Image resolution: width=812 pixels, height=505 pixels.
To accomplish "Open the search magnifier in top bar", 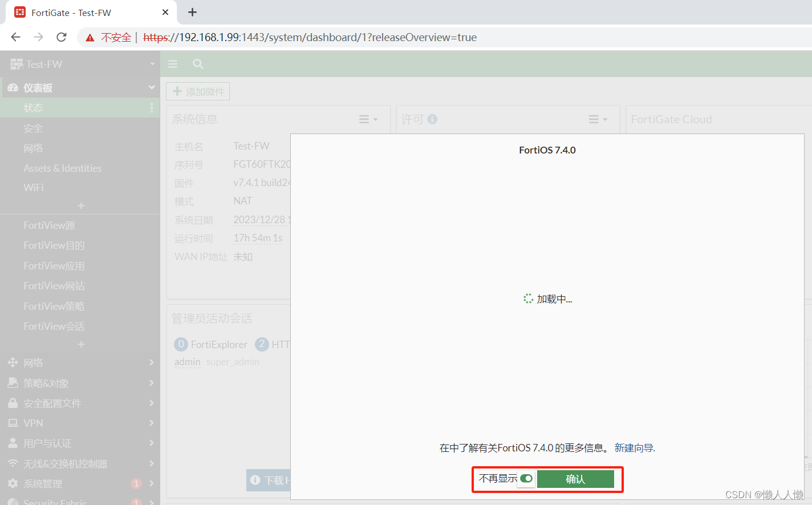I will pyautogui.click(x=198, y=64).
